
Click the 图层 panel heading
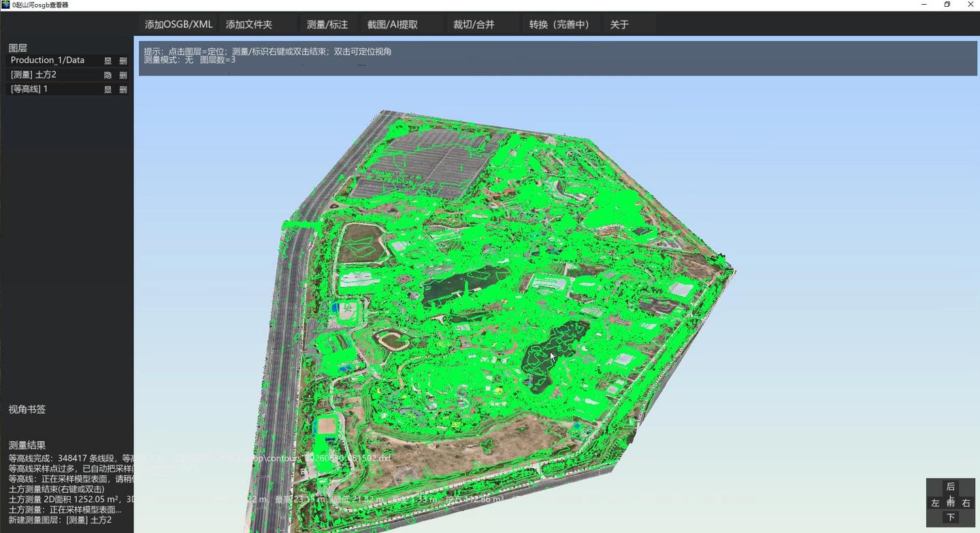pyautogui.click(x=18, y=48)
